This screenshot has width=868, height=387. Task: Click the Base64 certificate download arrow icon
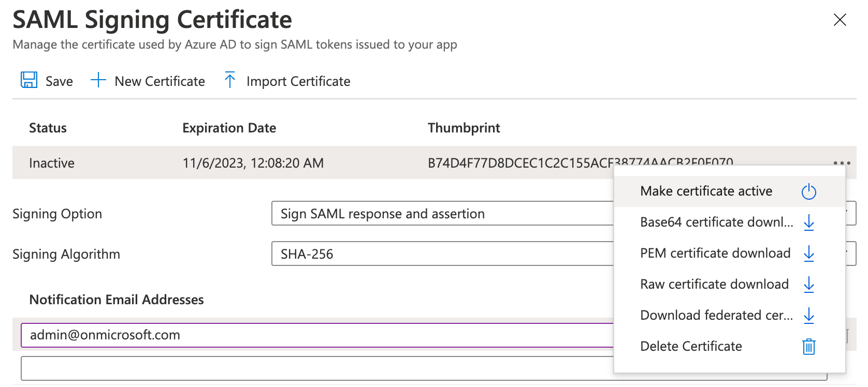pos(808,223)
